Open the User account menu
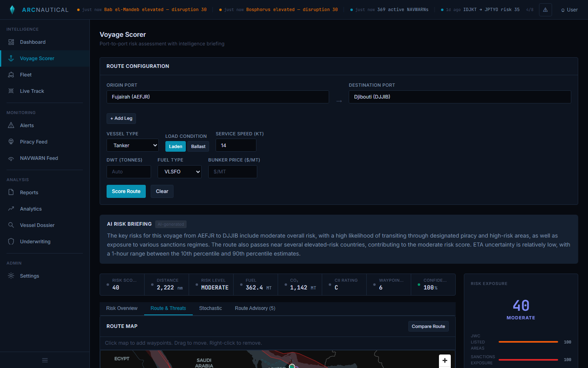 point(569,10)
